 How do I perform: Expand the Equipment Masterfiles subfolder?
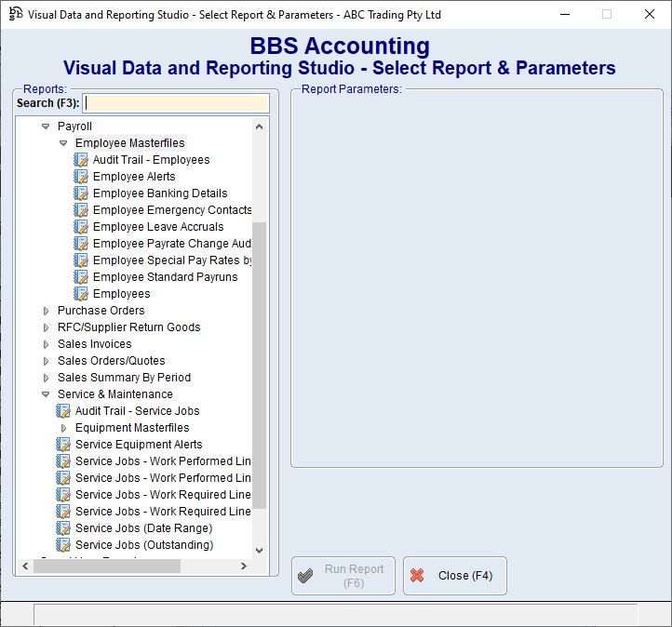pos(63,428)
